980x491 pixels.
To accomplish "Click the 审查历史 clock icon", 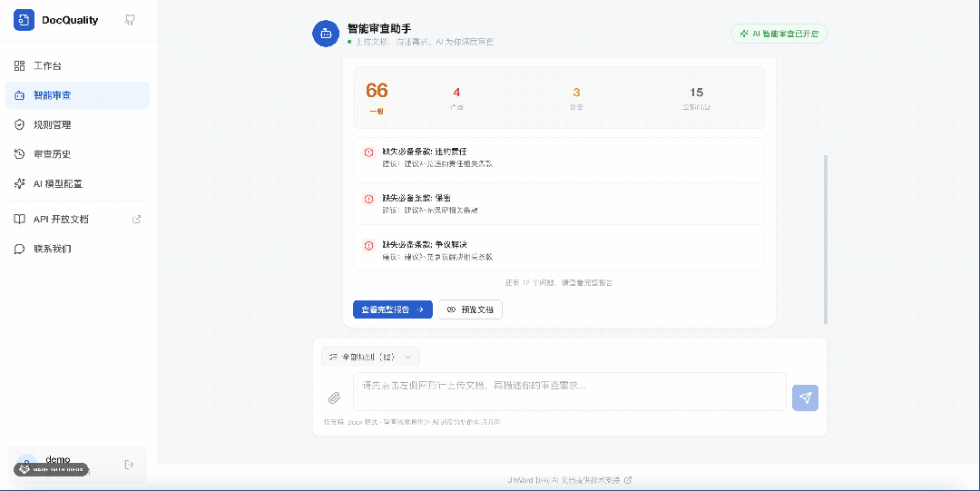I will pos(19,154).
